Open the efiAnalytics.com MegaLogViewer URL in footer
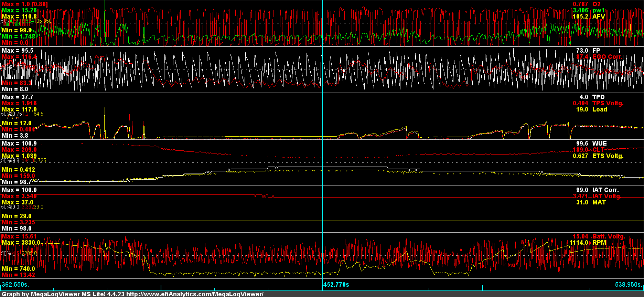The width and height of the screenshot is (644, 297). point(195,294)
